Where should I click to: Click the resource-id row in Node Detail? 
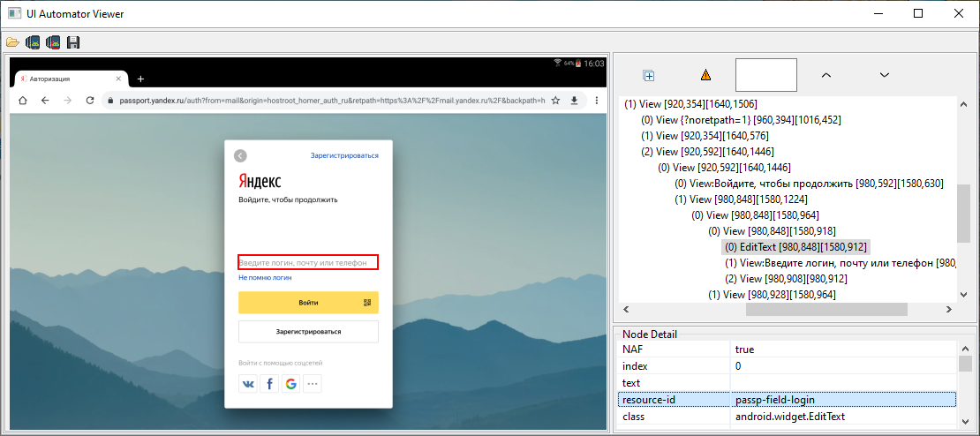[787, 399]
